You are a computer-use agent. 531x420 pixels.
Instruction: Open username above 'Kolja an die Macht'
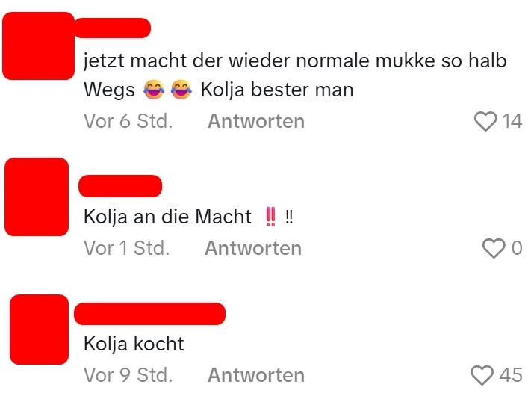click(x=120, y=186)
